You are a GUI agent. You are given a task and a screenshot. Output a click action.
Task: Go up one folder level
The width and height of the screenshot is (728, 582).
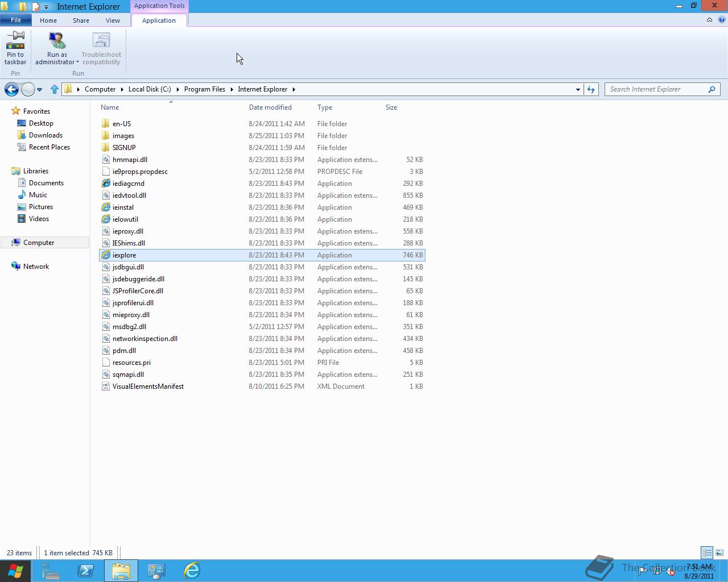[x=55, y=89]
